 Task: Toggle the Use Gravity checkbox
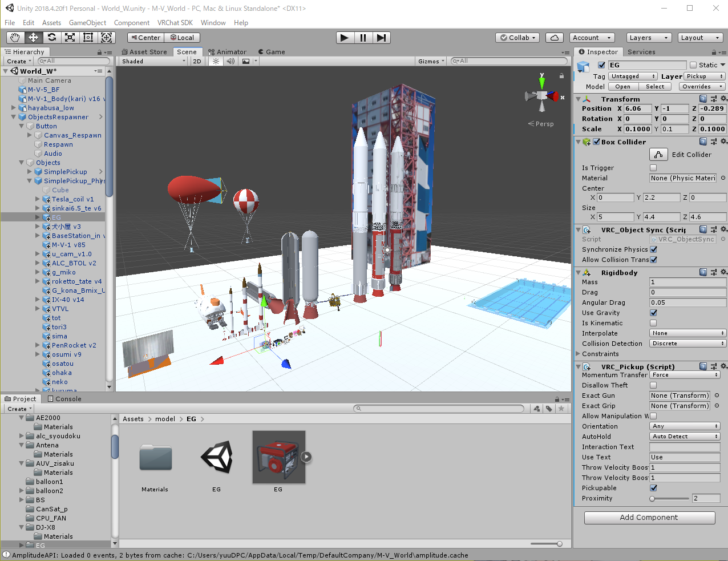pos(653,313)
